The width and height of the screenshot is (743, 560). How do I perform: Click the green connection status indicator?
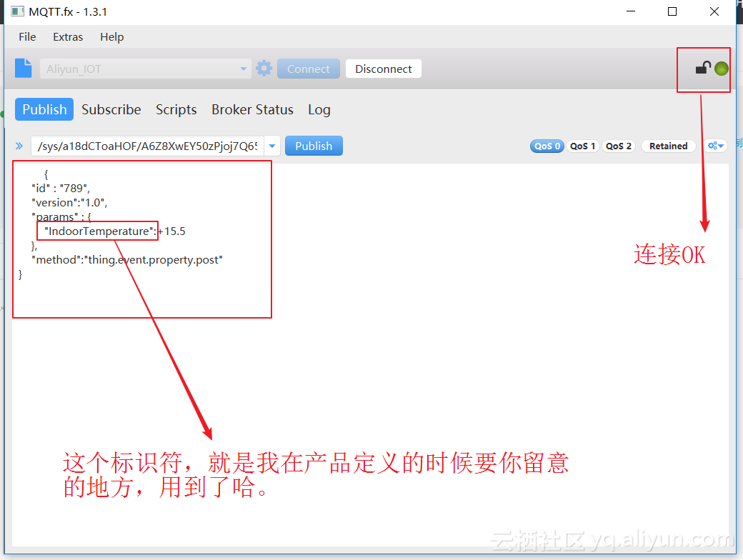(x=721, y=69)
